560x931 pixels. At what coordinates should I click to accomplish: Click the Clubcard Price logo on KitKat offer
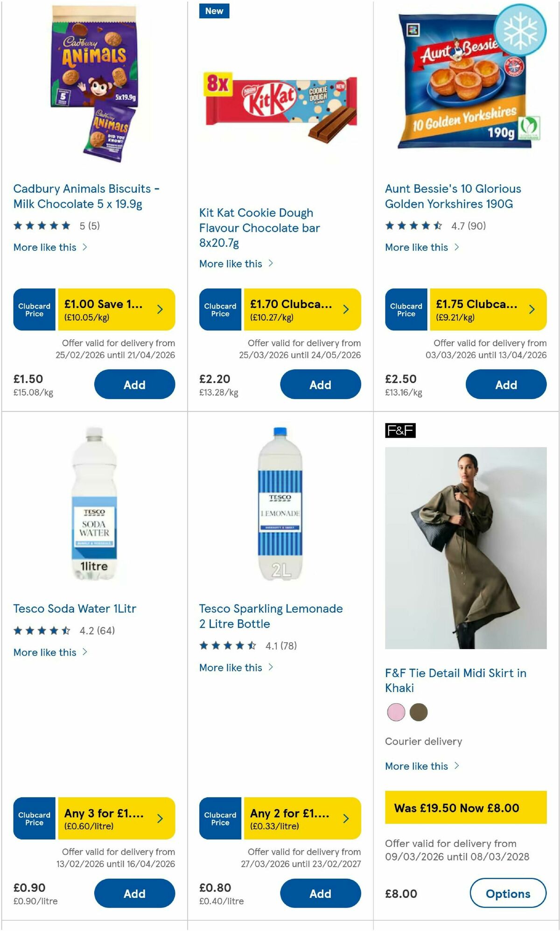219,309
